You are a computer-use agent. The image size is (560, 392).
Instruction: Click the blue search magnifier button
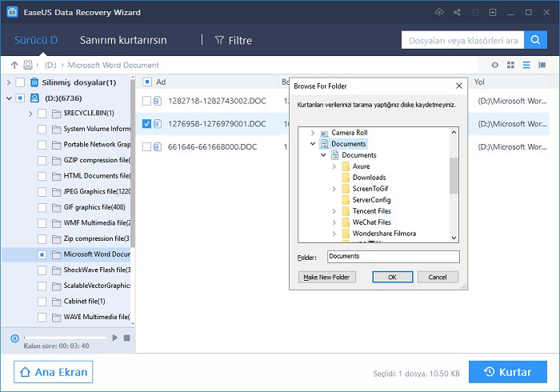point(536,40)
